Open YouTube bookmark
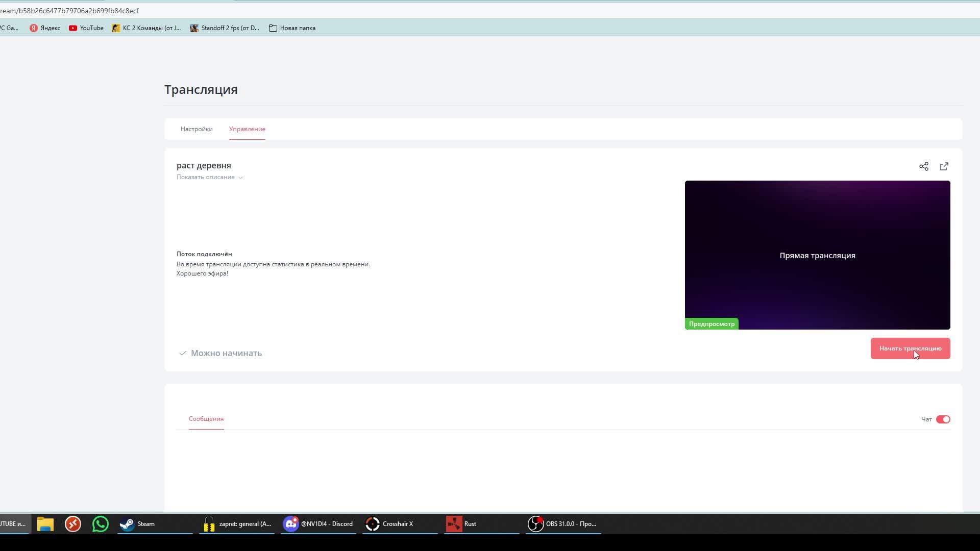980x551 pixels. (86, 28)
